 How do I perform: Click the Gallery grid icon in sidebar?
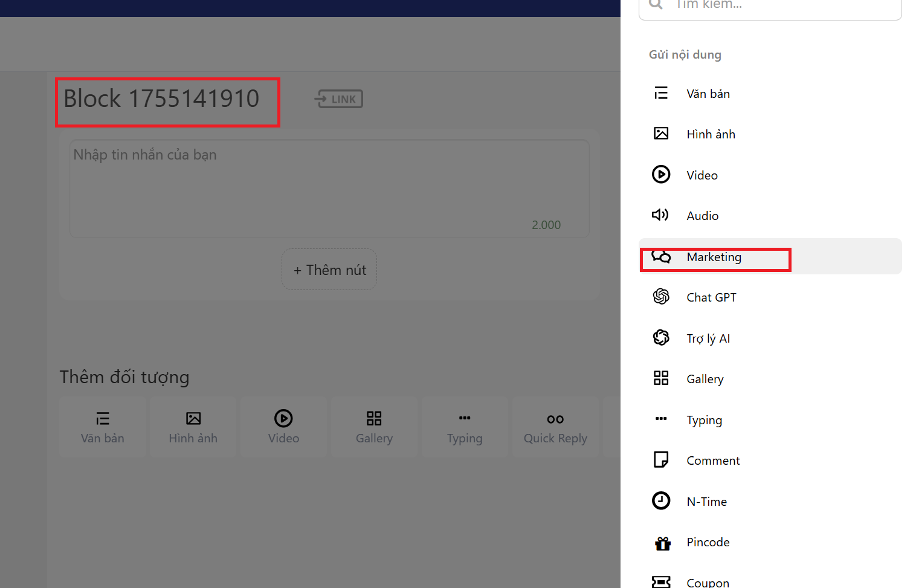click(x=661, y=378)
